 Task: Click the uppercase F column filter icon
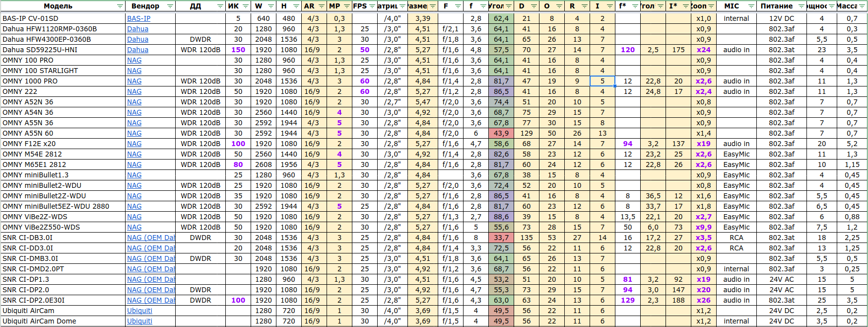coord(458,6)
